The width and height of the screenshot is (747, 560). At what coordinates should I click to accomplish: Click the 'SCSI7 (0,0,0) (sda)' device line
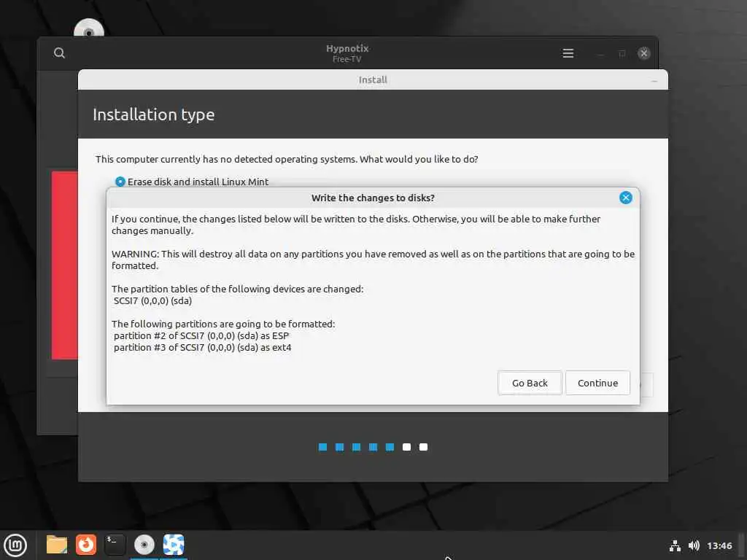pos(152,300)
